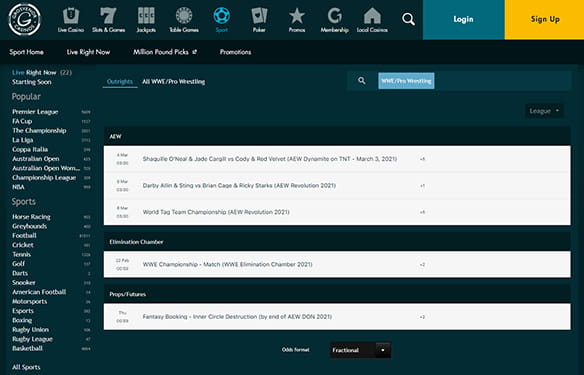Viewport: 584px width, 375px height.
Task: Switch to All WWE/Pro Wrestling tab
Action: coord(174,82)
